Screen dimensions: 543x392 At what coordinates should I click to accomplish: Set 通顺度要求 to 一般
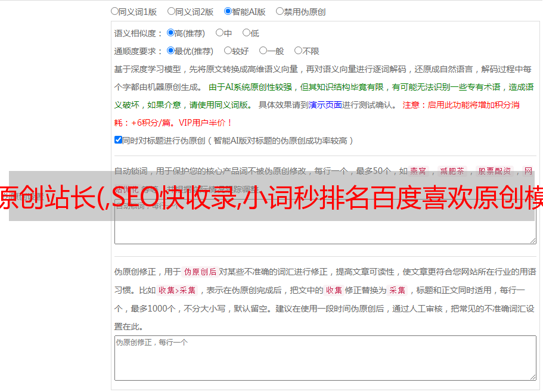263,51
